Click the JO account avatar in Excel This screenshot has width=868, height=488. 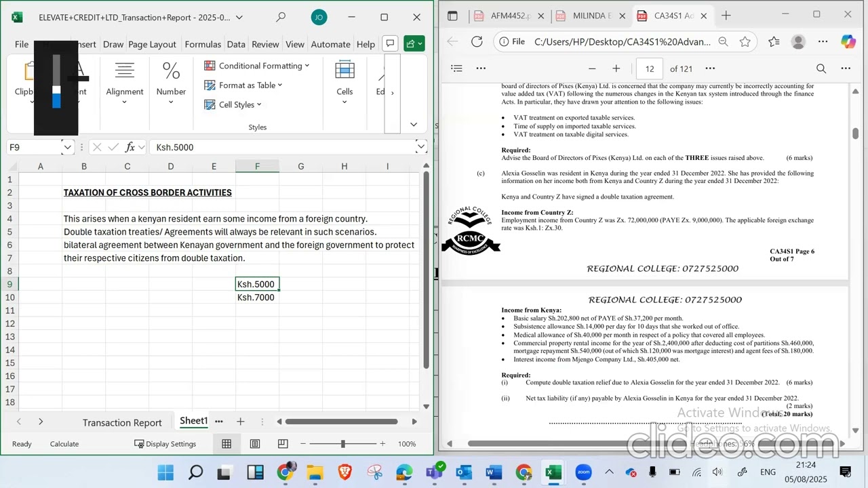pos(319,17)
